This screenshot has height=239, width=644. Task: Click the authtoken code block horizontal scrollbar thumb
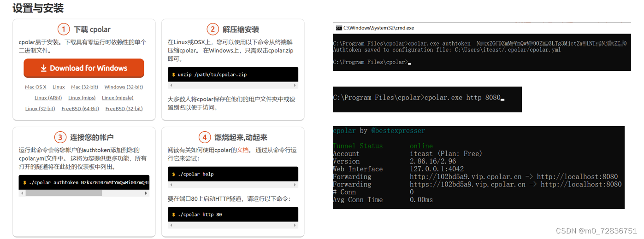(64, 193)
